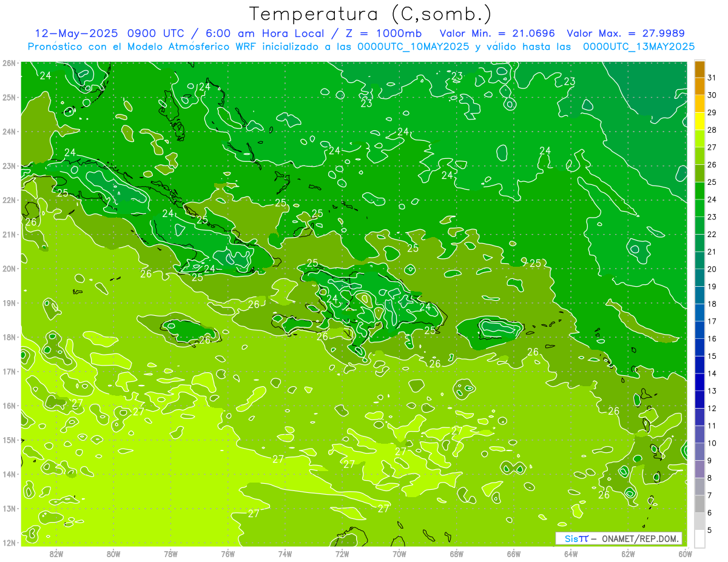Click color scale label '28'
728x562 pixels.
click(x=712, y=130)
